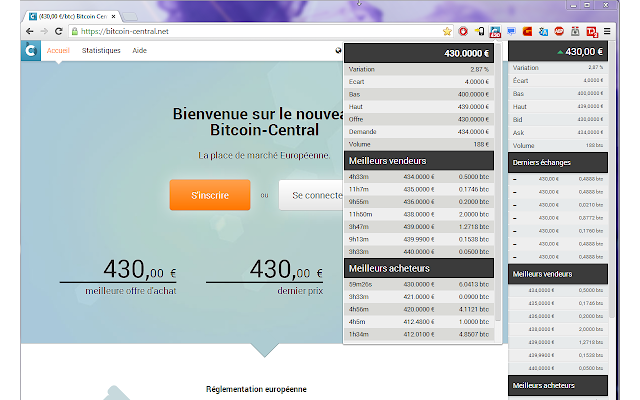Select the Bitcoin Central browser tab
Image resolution: width=640 pixels, height=400 pixels.
click(x=73, y=16)
